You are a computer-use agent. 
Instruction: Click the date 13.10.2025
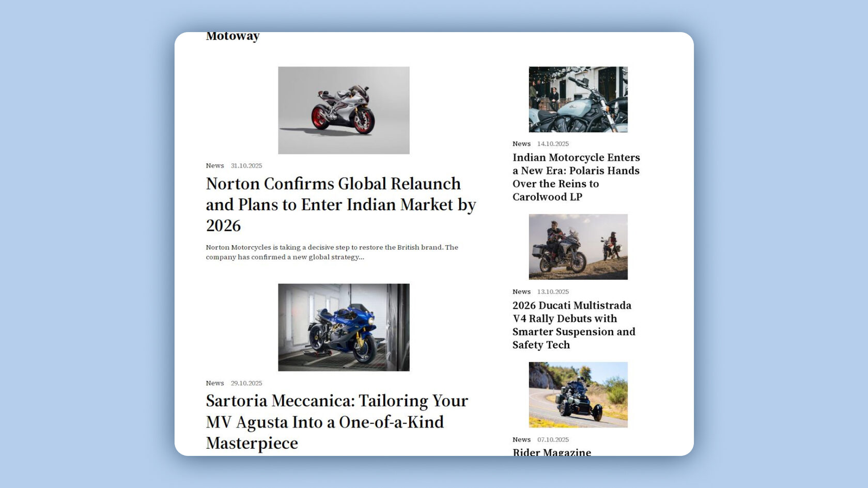click(553, 292)
